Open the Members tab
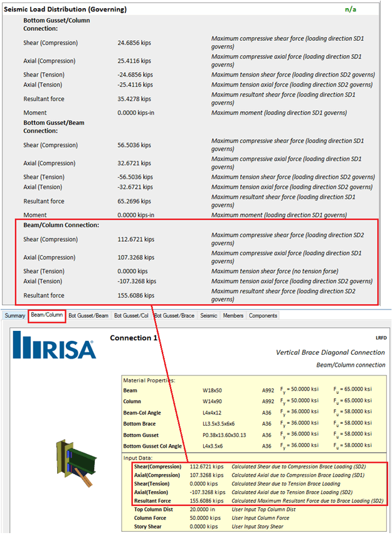The width and height of the screenshot is (392, 535). tap(233, 316)
